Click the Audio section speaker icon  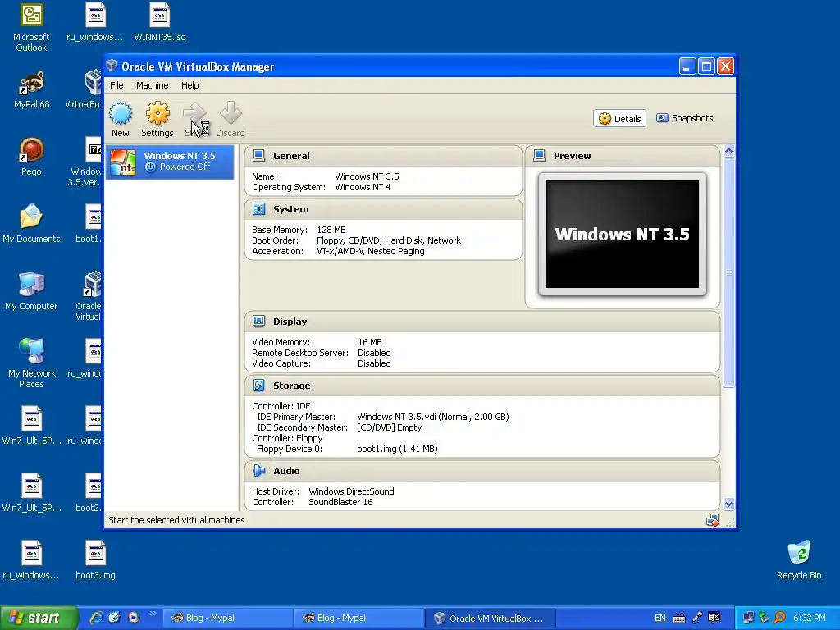258,471
